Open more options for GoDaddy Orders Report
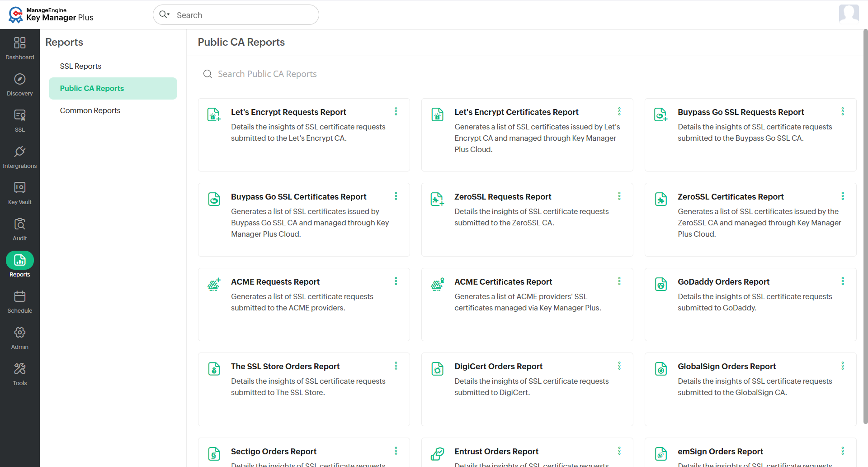 [843, 281]
